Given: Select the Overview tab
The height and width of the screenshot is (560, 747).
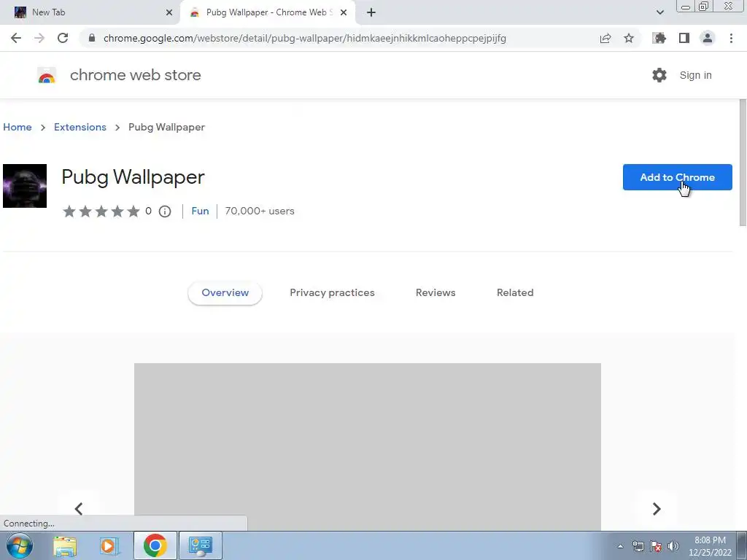Looking at the screenshot, I should [225, 293].
